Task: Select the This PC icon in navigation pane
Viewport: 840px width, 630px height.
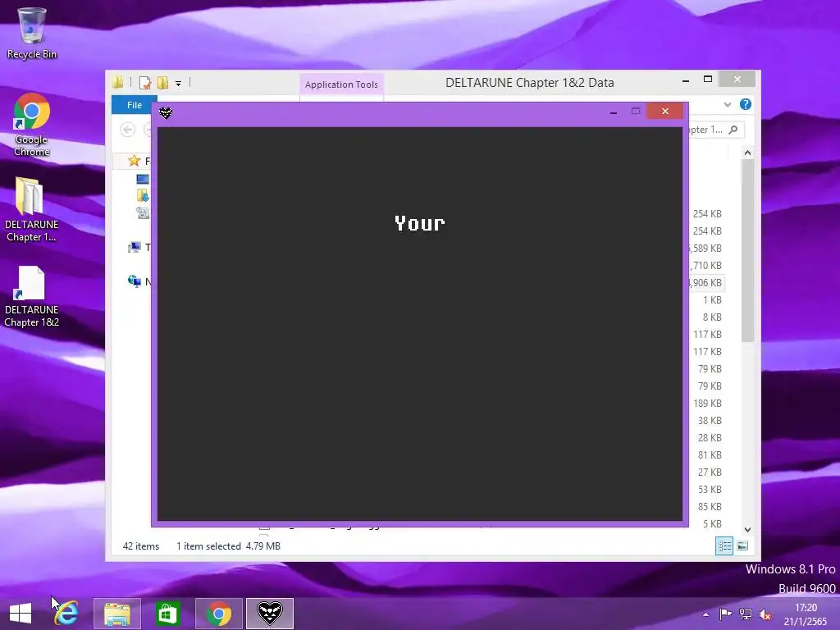Action: [134, 247]
